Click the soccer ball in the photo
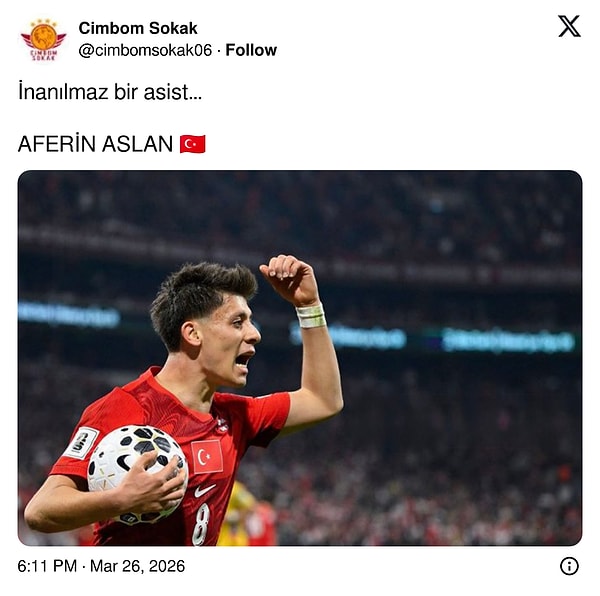600x596 pixels. click(138, 474)
